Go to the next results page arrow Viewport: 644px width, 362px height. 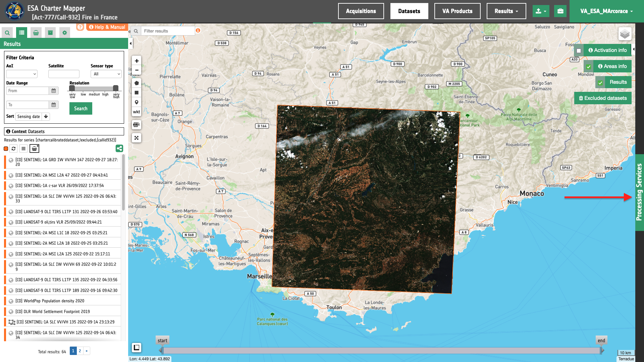[x=87, y=351]
